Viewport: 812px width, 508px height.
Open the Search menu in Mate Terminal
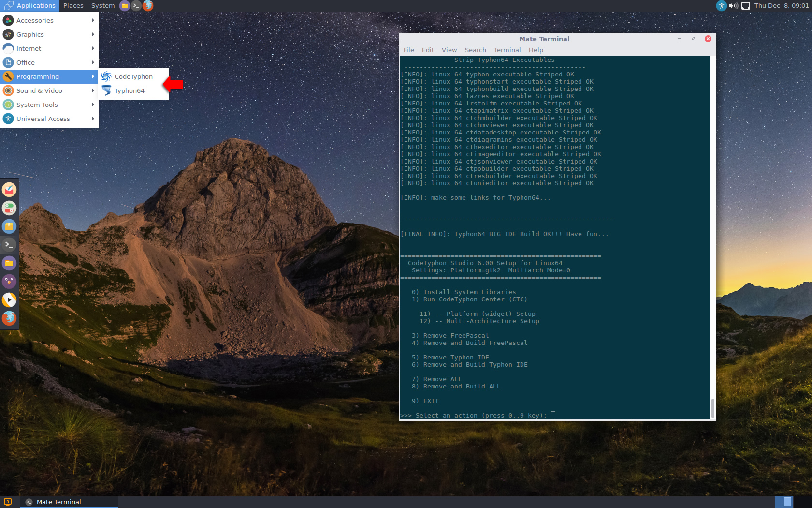pos(476,50)
